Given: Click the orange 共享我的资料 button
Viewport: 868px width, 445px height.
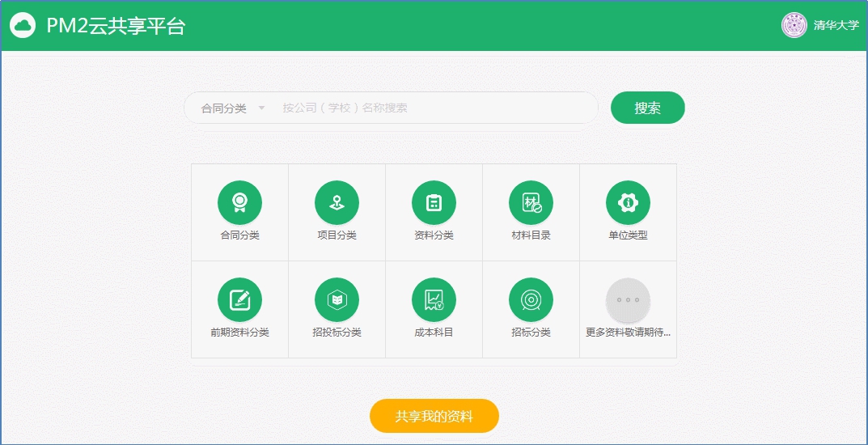Looking at the screenshot, I should click(x=434, y=417).
